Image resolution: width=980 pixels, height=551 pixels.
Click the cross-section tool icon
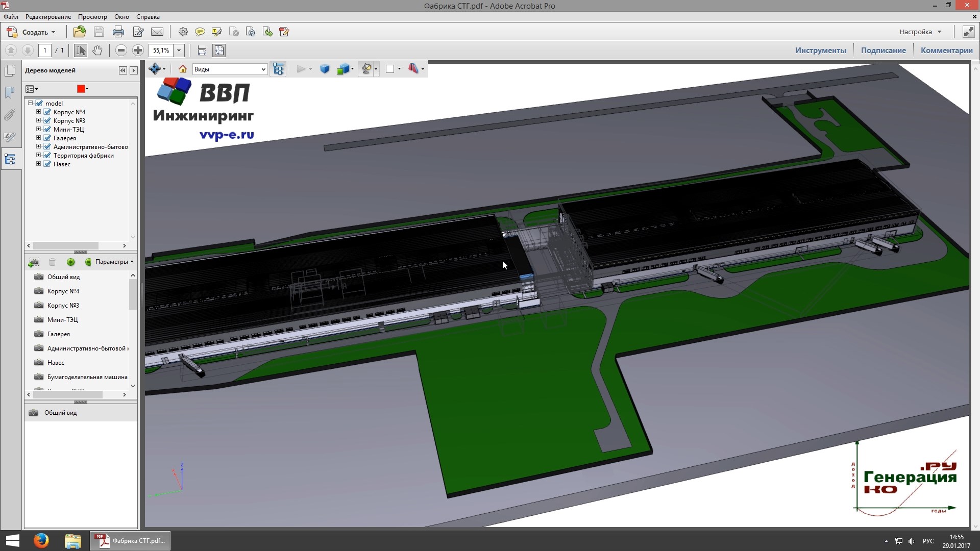click(x=413, y=69)
